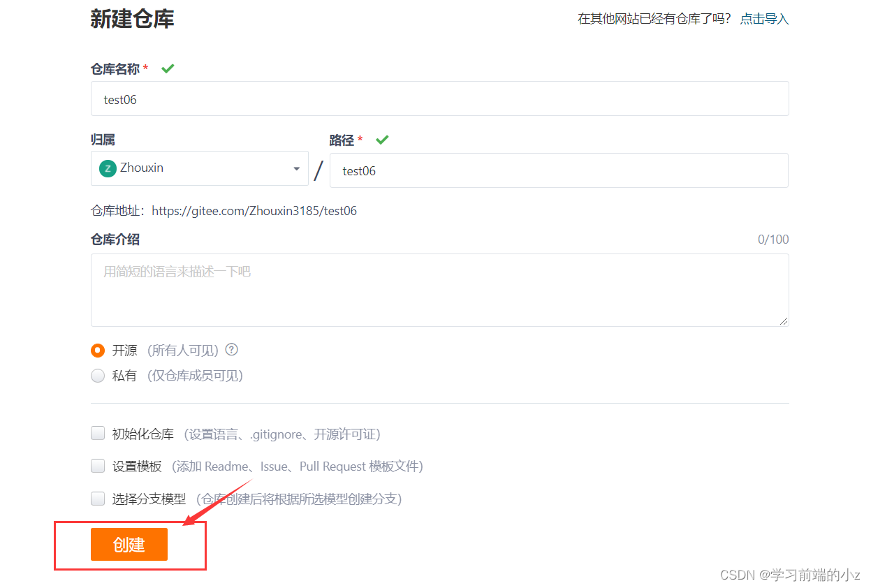Click the gitee.com/Zhouxin3185/test06 repository address
Viewport: 871px width, 588px height.
point(254,211)
